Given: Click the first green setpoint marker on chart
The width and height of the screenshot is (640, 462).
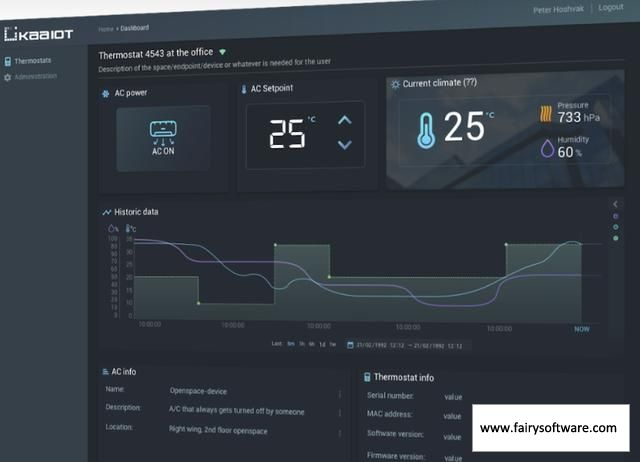Looking at the screenshot, I should pos(198,303).
